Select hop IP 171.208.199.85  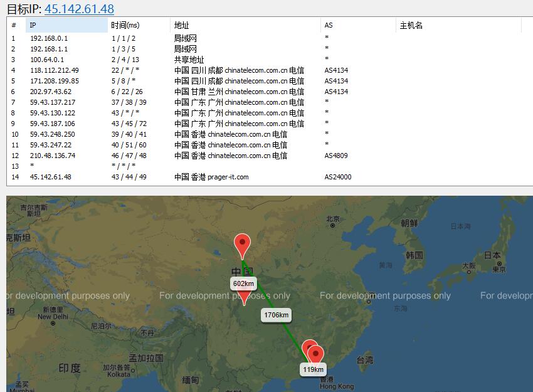coord(55,81)
